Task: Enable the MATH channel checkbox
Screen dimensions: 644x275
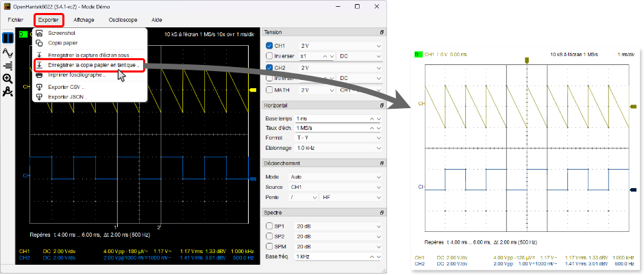Action: [x=269, y=90]
